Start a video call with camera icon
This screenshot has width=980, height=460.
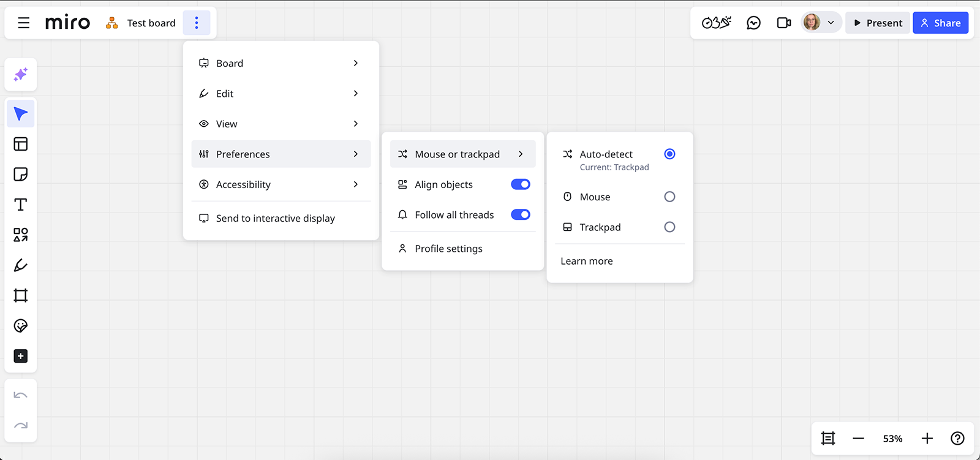783,23
